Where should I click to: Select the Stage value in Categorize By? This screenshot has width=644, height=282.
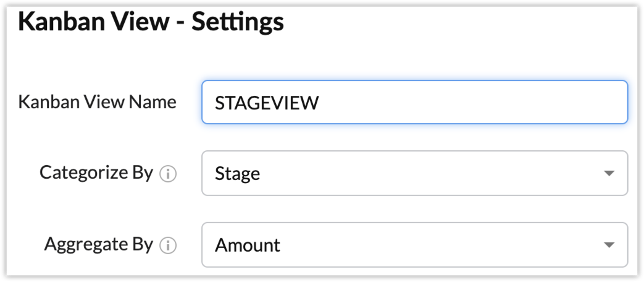coord(237,174)
